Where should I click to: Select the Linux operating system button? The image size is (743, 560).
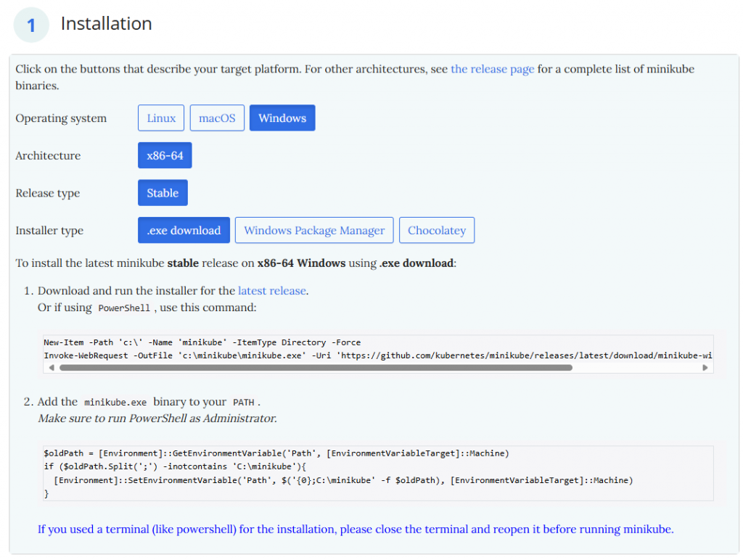click(x=160, y=118)
